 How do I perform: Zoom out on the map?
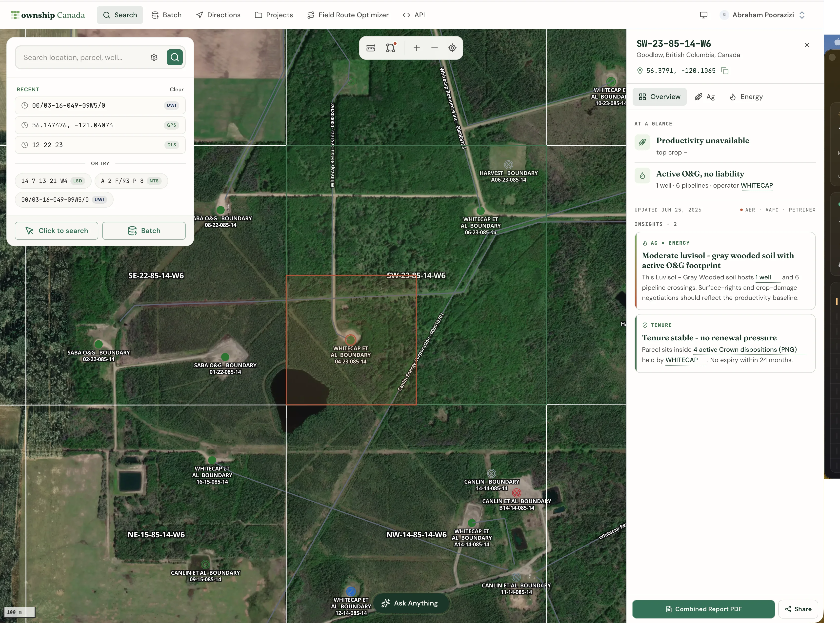click(435, 48)
